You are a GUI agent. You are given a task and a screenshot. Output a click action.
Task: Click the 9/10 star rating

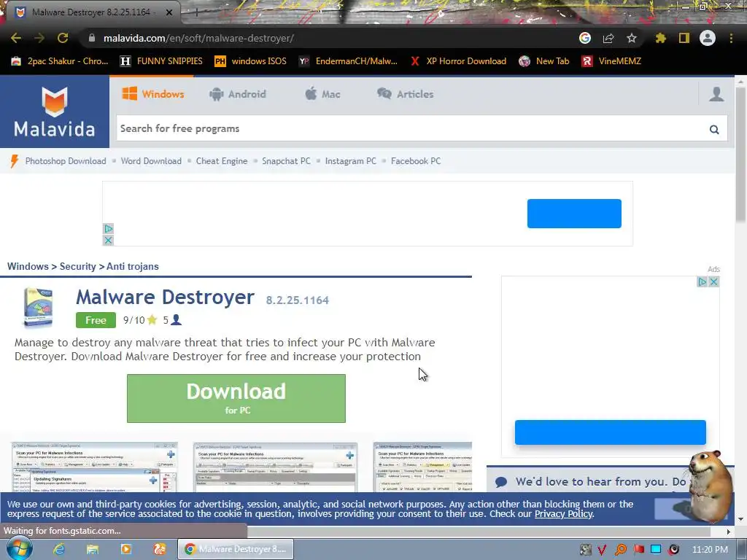click(x=140, y=320)
